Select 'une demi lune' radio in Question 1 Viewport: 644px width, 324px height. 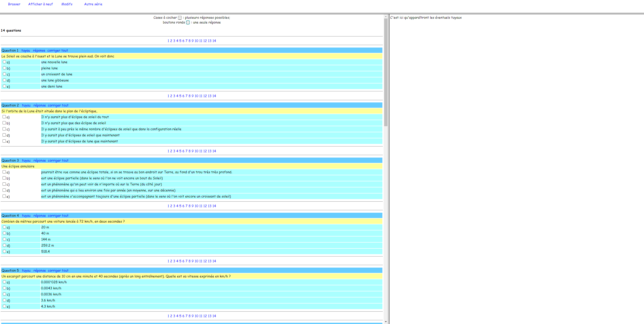click(4, 86)
